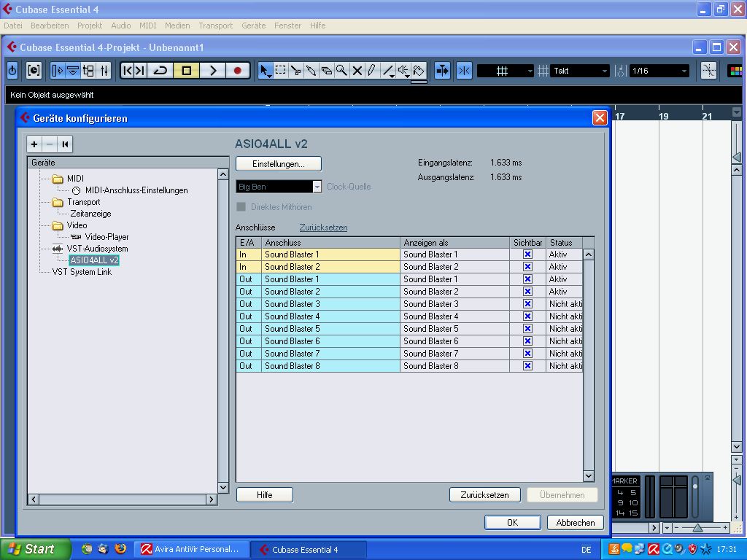This screenshot has height=560, width=747.
Task: Open the snap type grid dropdown
Action: 506,71
